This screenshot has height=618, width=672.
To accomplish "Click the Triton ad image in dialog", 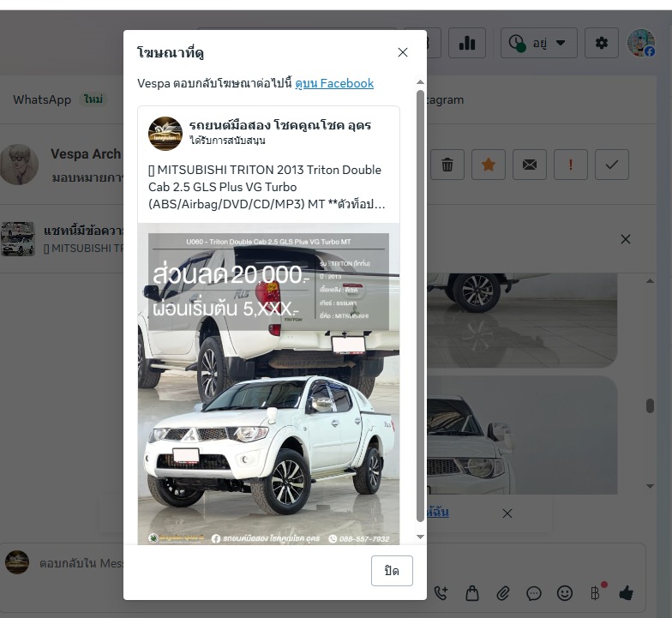I will [269, 384].
